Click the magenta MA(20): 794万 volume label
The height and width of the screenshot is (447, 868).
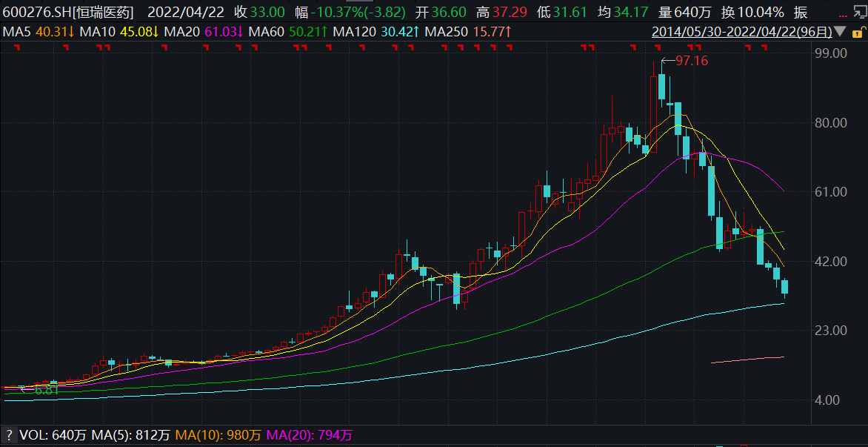[310, 434]
